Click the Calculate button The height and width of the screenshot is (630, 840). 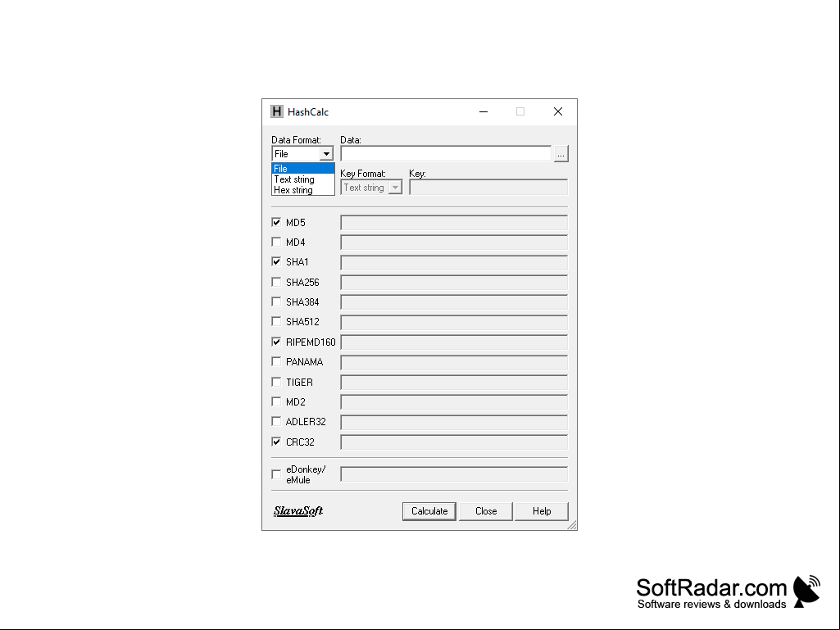coord(429,511)
